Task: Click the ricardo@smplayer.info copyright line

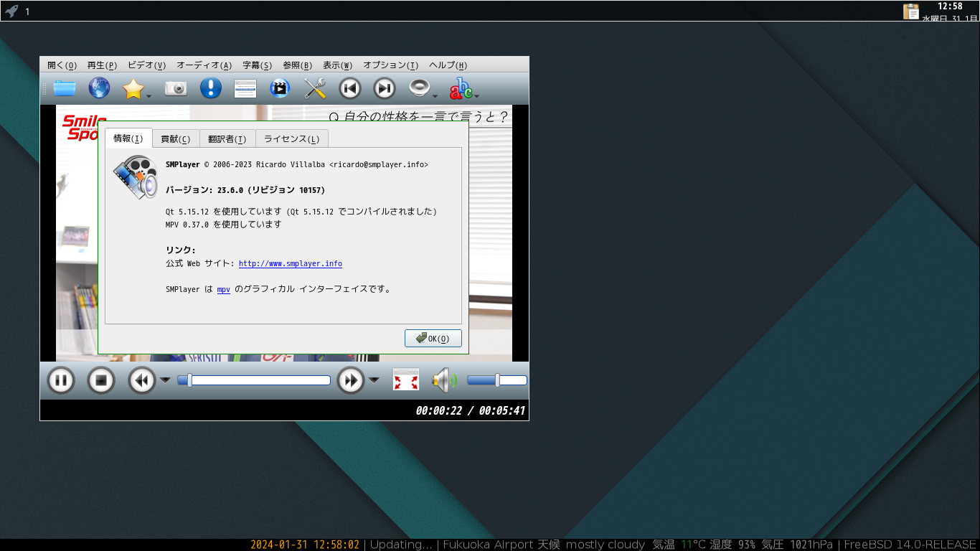Action: 297,165
